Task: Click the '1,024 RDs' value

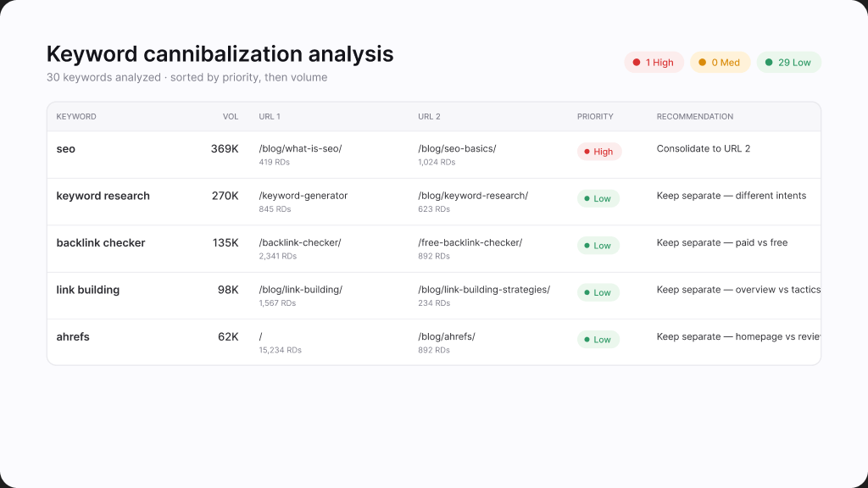Action: click(437, 163)
